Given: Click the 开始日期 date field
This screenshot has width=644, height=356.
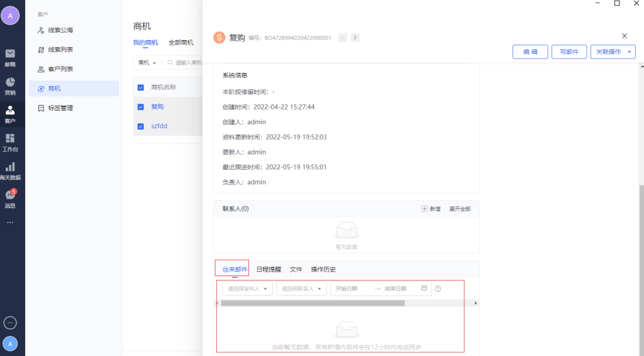Looking at the screenshot, I should 352,289.
